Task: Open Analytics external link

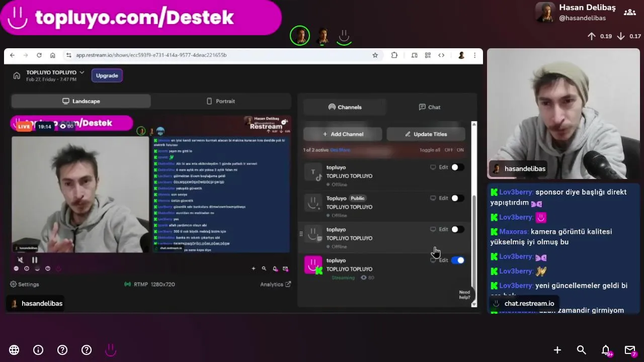Action: tap(275, 284)
